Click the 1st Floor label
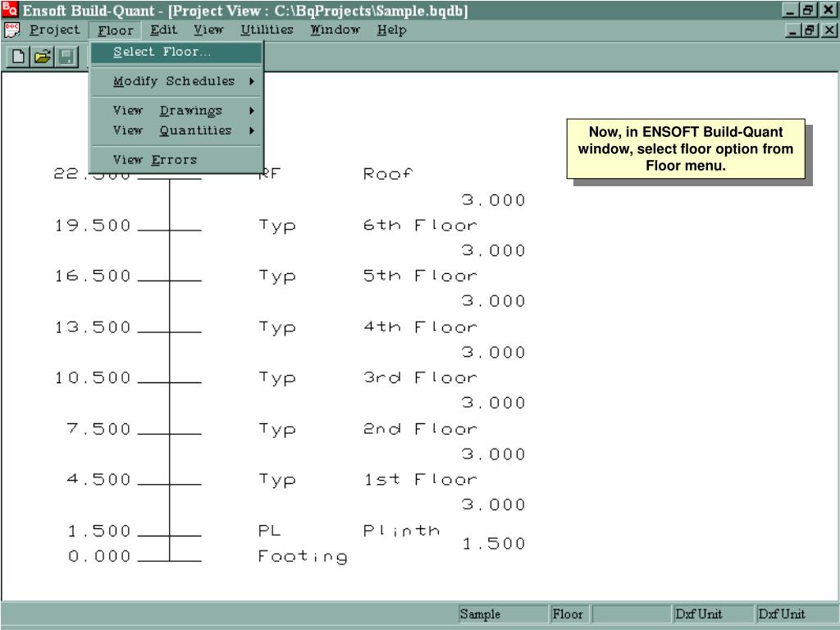Viewport: 840px width, 630px height. [x=419, y=479]
